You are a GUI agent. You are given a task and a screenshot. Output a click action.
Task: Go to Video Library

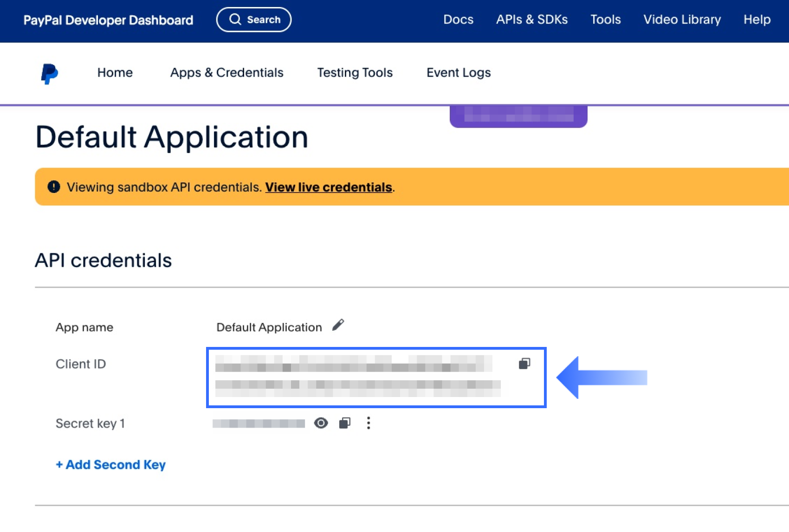[x=682, y=19]
